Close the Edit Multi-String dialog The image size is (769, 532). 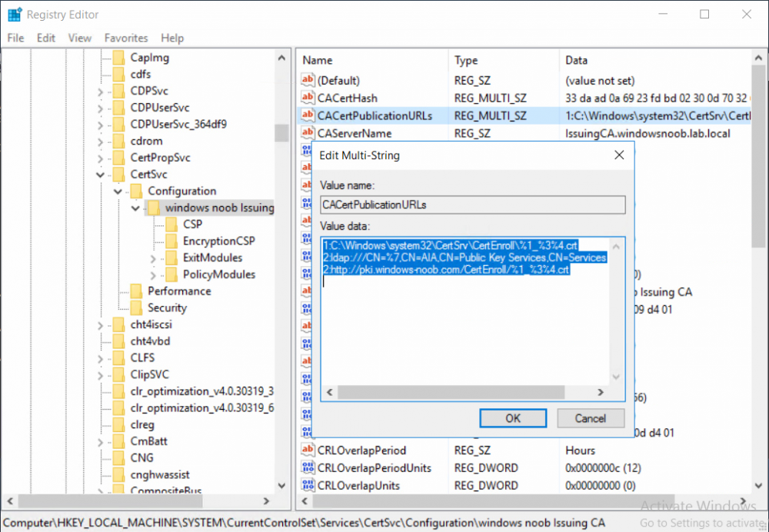[x=619, y=155]
